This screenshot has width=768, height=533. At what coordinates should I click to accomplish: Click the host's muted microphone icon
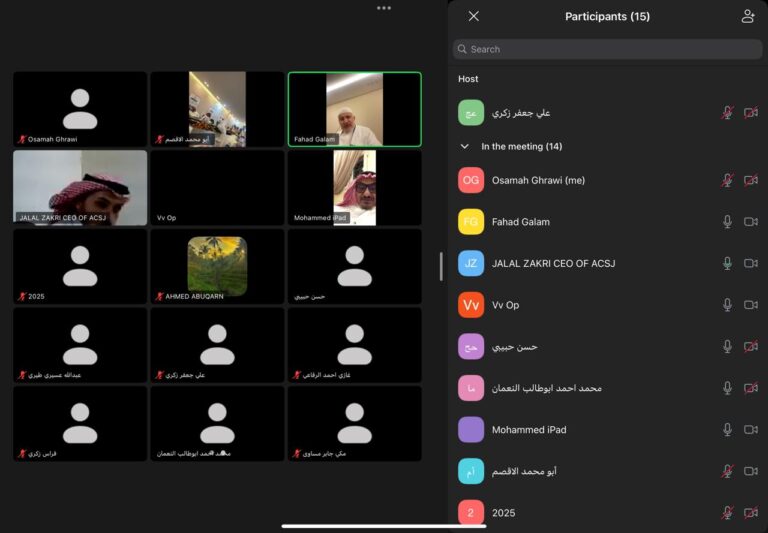click(x=728, y=113)
